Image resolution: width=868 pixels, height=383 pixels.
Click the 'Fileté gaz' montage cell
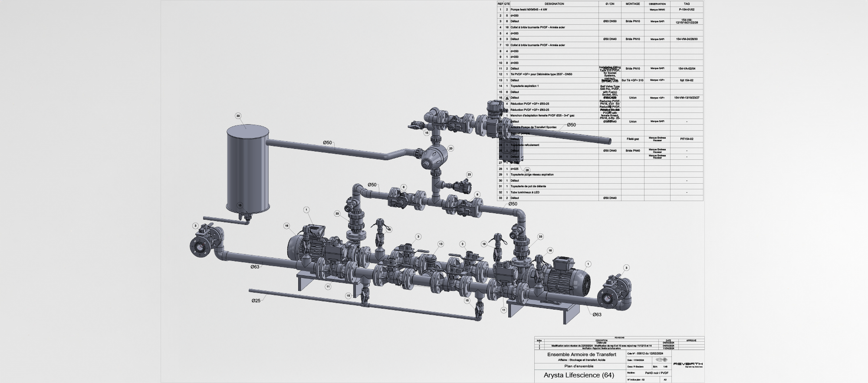tap(633, 139)
